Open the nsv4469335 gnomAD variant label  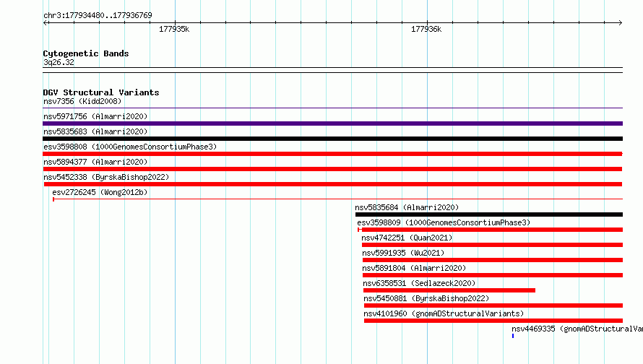[x=577, y=329]
